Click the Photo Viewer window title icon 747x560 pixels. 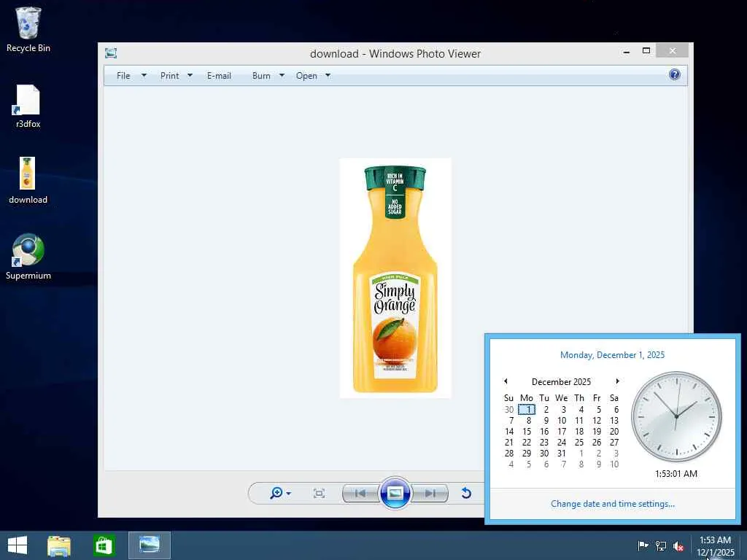point(111,53)
